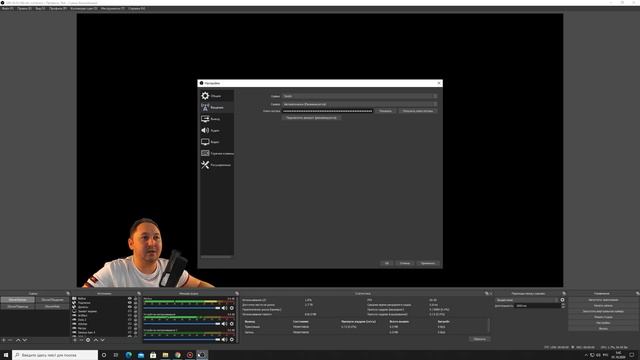Click Connect Account button below stream key
The image size is (640, 360).
click(311, 118)
